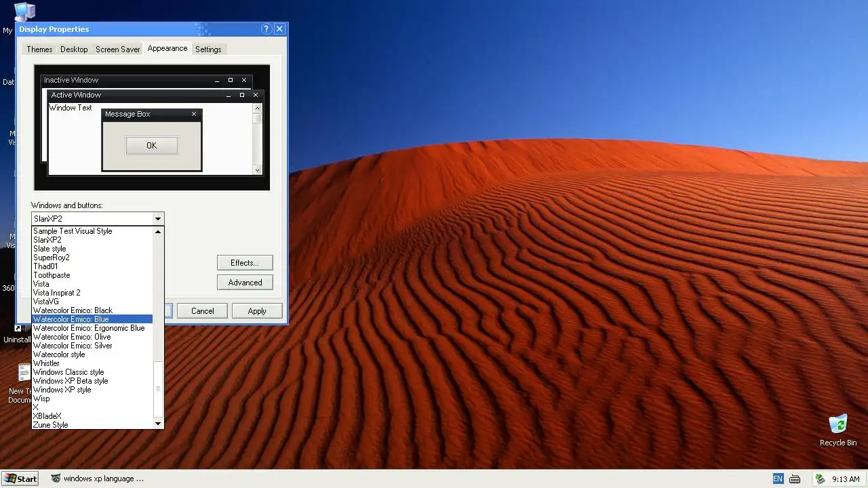Click the Active Window title in preview
This screenshot has height=488, width=868.
point(76,95)
